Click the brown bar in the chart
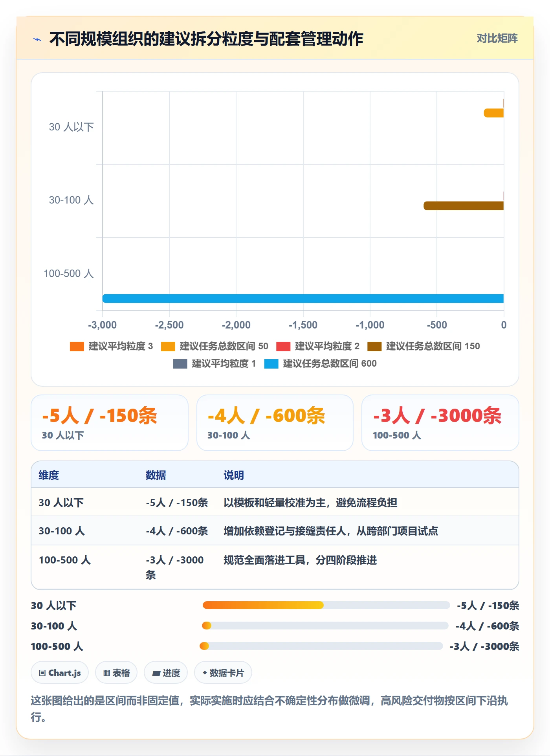 [464, 206]
